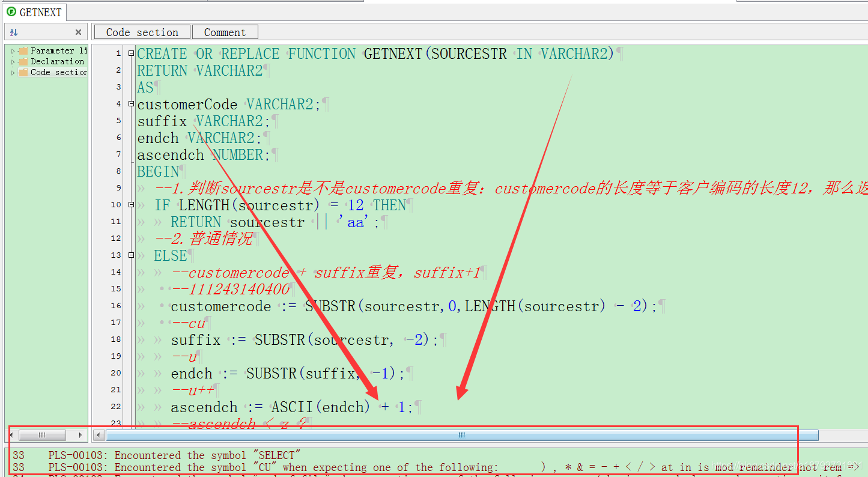This screenshot has height=477, width=868.
Task: Click the --2. comment on line 12
Action: point(203,239)
